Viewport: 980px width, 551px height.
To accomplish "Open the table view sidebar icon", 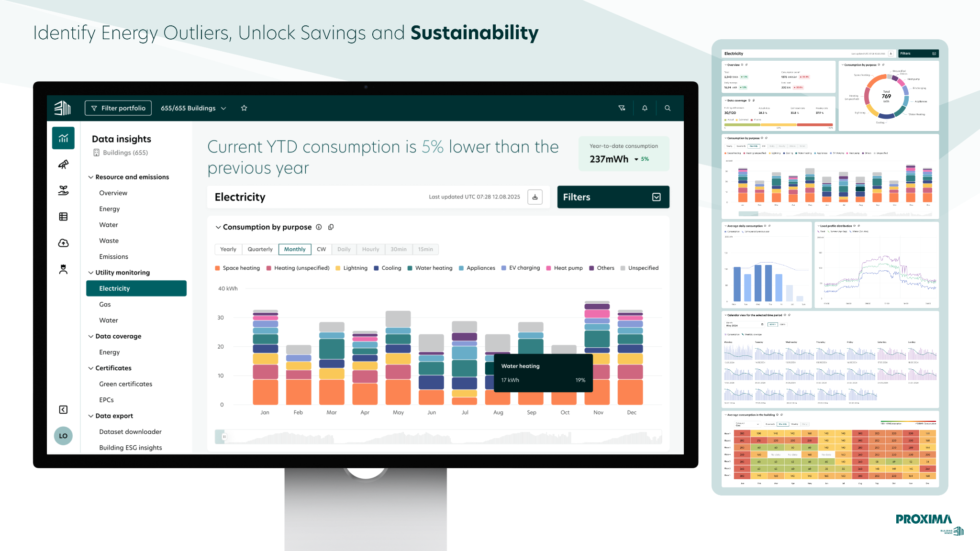I will coord(63,217).
